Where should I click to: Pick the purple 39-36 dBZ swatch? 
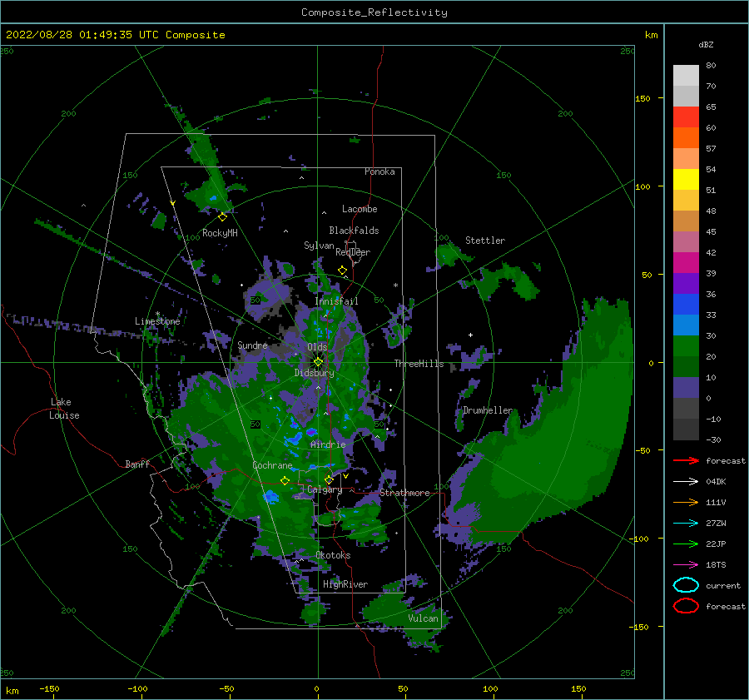tap(686, 283)
